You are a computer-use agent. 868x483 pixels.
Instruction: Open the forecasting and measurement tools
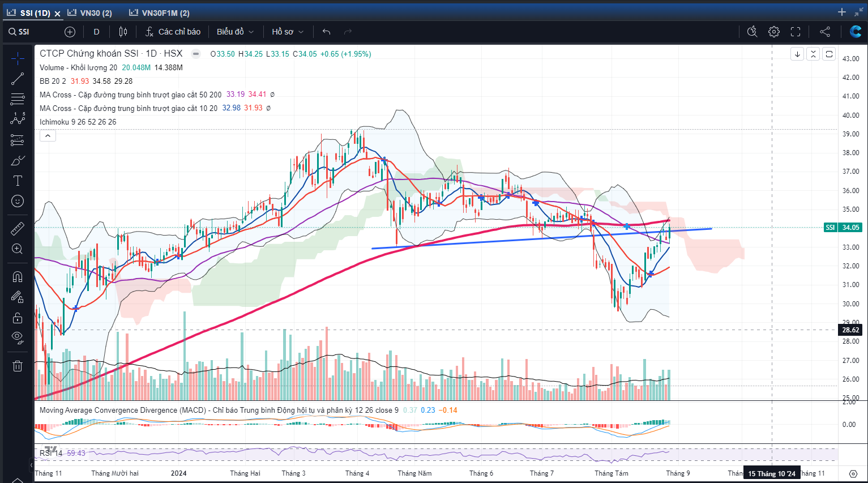pos(18,140)
